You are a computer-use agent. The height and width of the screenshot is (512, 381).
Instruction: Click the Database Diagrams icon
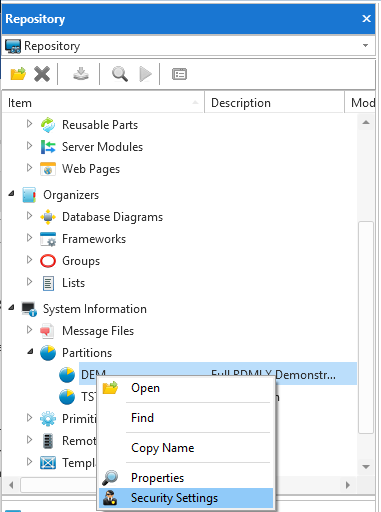tap(48, 217)
